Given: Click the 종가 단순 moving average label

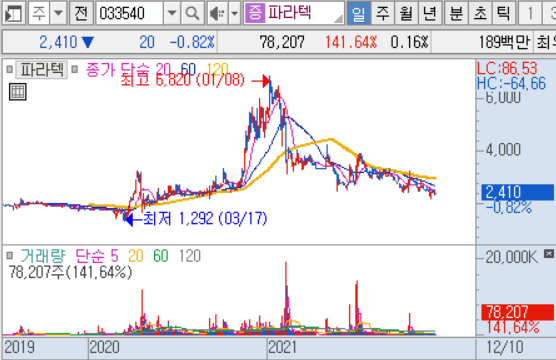Looking at the screenshot, I should [119, 69].
